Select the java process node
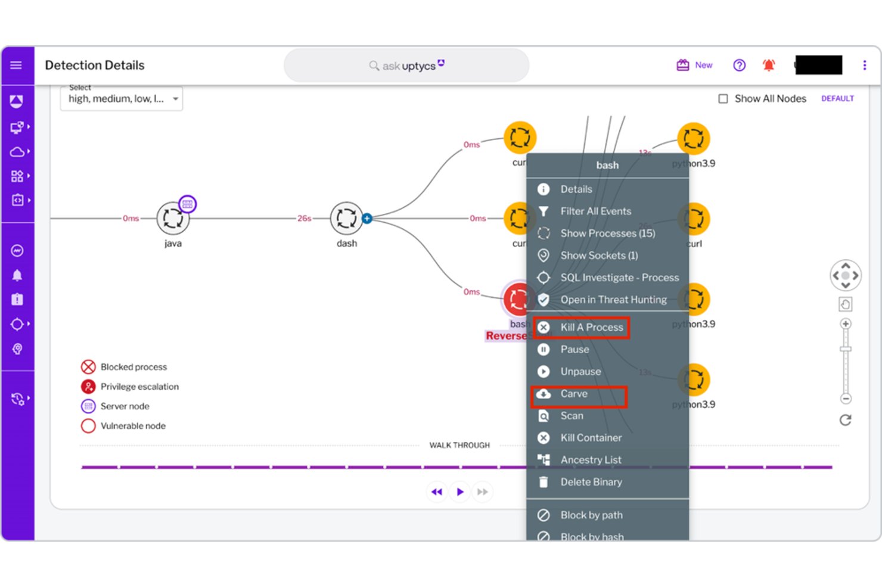882x588 pixels. 173,219
